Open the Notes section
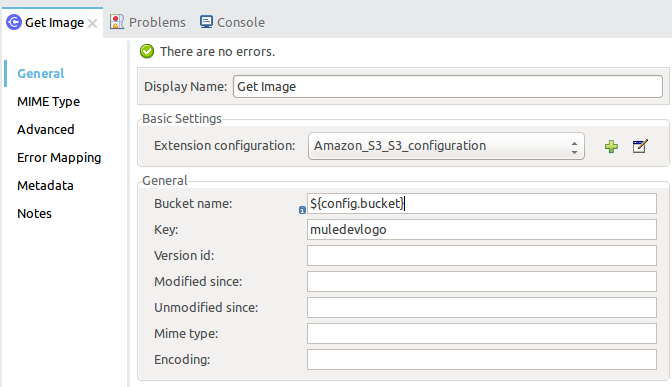Image resolution: width=672 pixels, height=387 pixels. pyautogui.click(x=34, y=213)
